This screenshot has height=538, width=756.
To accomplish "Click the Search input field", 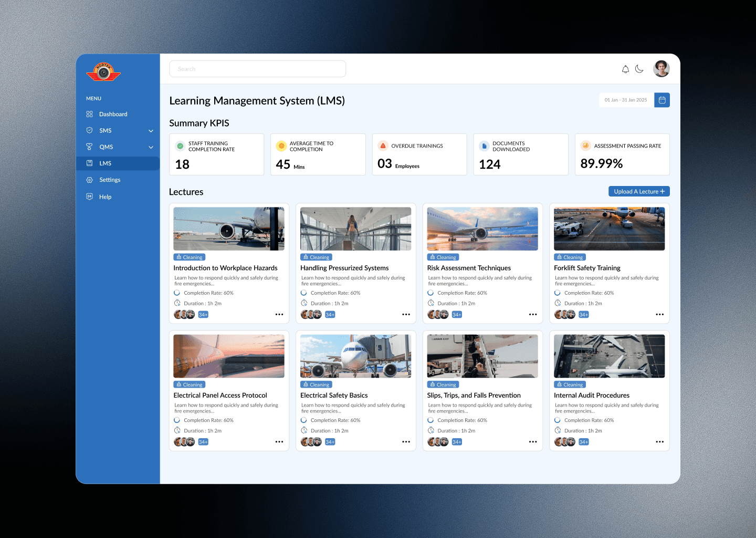I will pyautogui.click(x=257, y=69).
